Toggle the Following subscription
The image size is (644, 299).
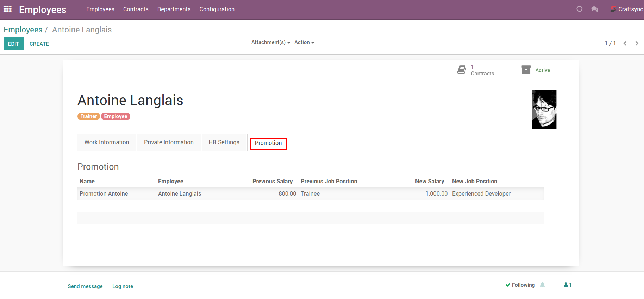[520, 285]
